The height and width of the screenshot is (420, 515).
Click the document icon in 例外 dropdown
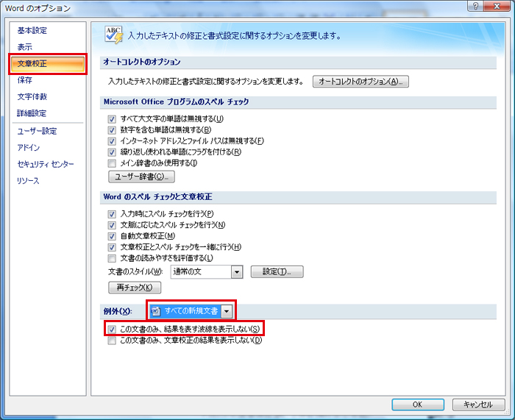(156, 312)
